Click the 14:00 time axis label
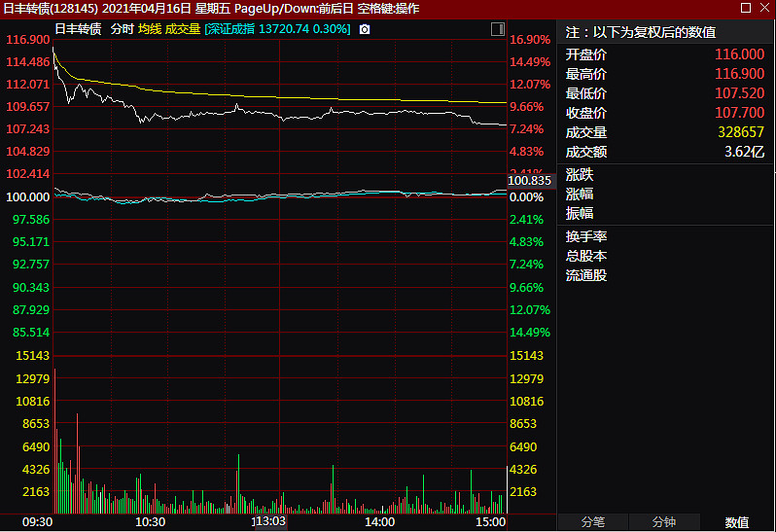This screenshot has width=776, height=532. tap(380, 522)
